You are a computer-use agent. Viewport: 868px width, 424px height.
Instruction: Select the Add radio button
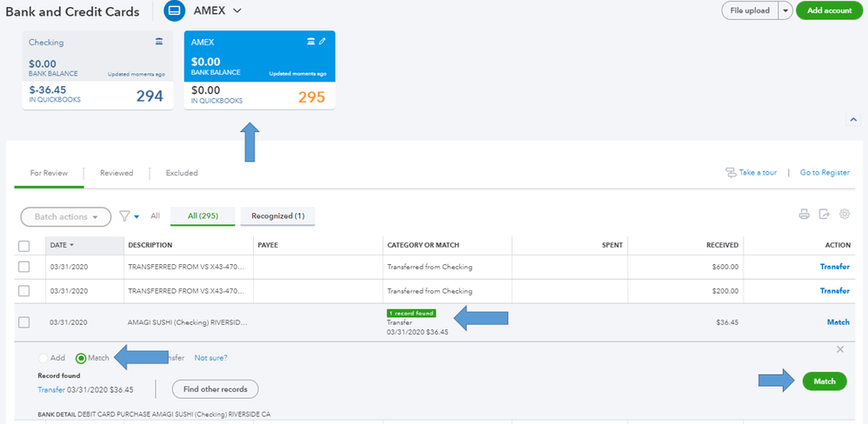pyautogui.click(x=43, y=358)
